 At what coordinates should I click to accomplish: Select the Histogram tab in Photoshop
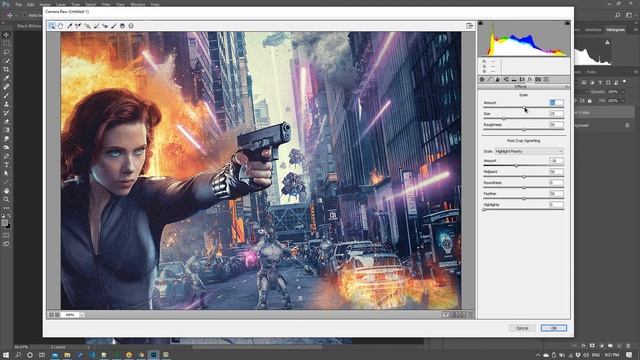pos(615,30)
